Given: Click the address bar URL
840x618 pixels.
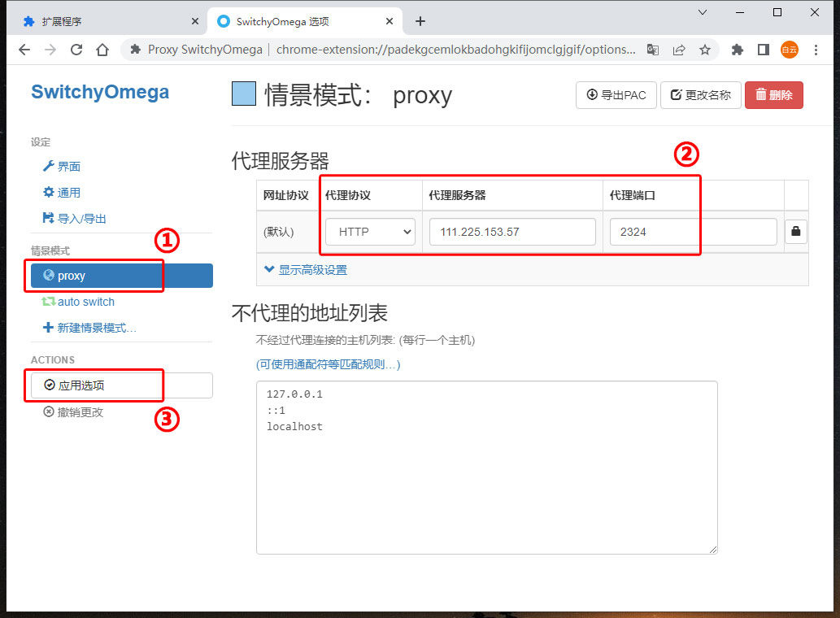Looking at the screenshot, I should coord(455,50).
